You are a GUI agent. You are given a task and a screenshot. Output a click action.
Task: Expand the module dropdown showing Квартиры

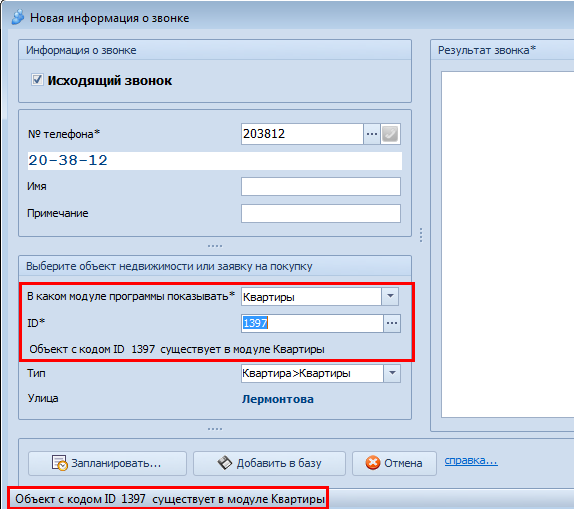coord(390,296)
